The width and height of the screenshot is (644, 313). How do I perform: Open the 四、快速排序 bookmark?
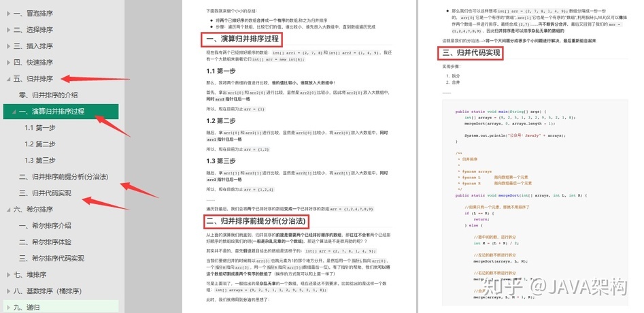tap(33, 63)
